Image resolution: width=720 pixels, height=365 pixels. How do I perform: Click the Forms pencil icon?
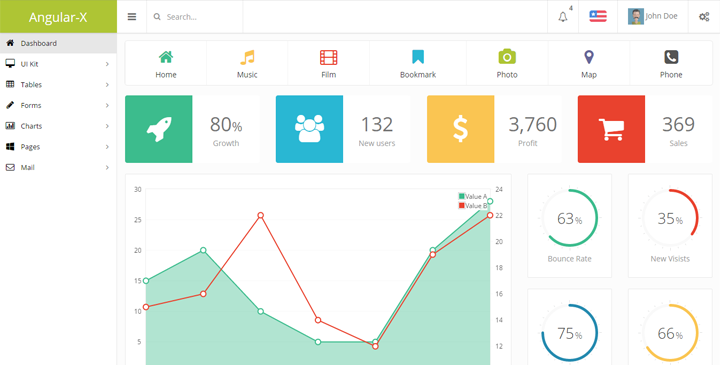(x=10, y=105)
